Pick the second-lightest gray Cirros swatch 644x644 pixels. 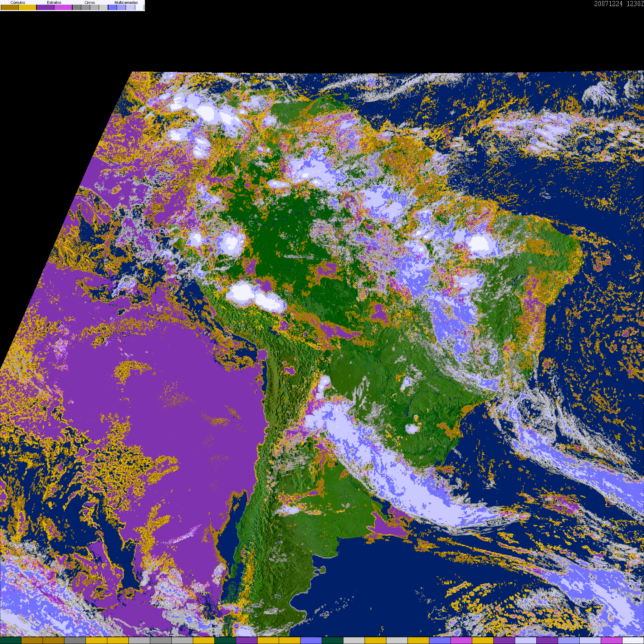tap(94, 7)
